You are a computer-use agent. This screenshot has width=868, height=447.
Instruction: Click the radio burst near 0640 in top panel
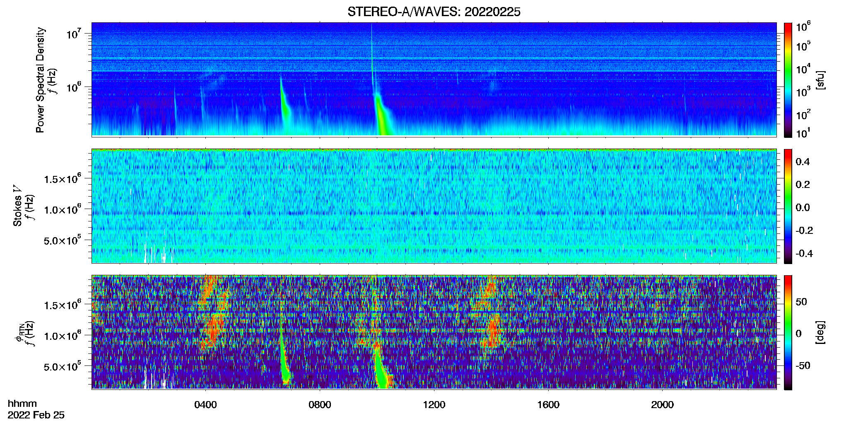[285, 106]
